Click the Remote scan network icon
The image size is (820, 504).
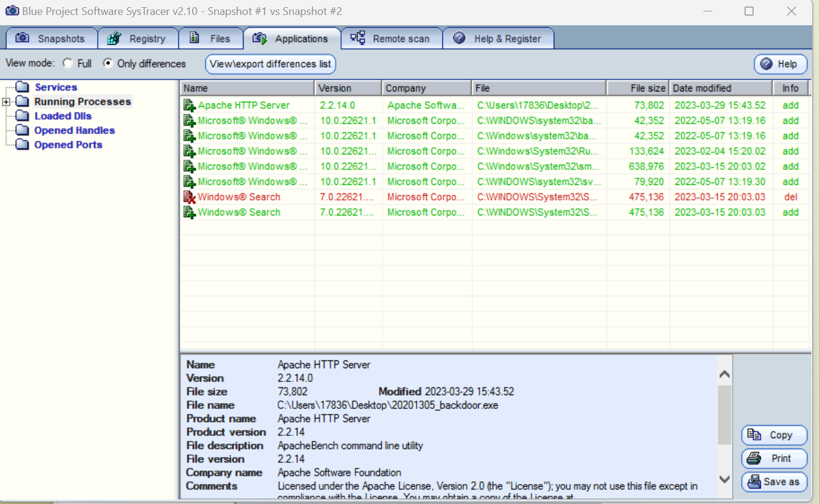click(x=358, y=38)
